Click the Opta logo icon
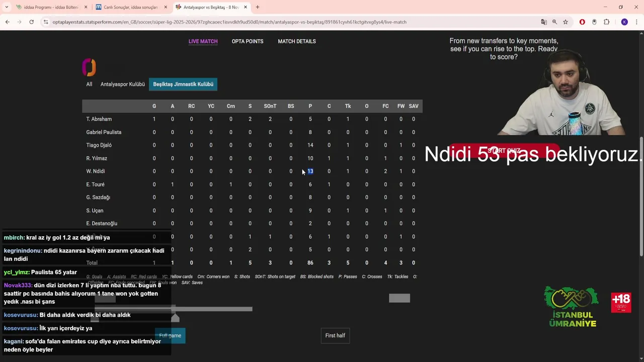This screenshot has height=362, width=644. click(x=89, y=67)
